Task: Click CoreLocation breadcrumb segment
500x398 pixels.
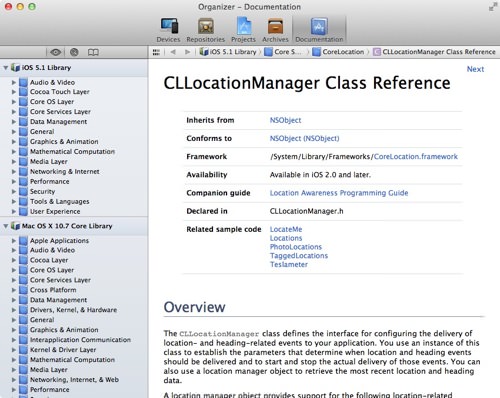Action: click(338, 52)
